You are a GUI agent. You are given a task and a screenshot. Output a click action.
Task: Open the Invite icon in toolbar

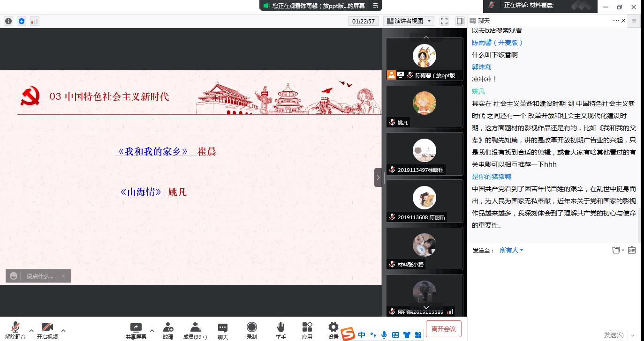168,330
